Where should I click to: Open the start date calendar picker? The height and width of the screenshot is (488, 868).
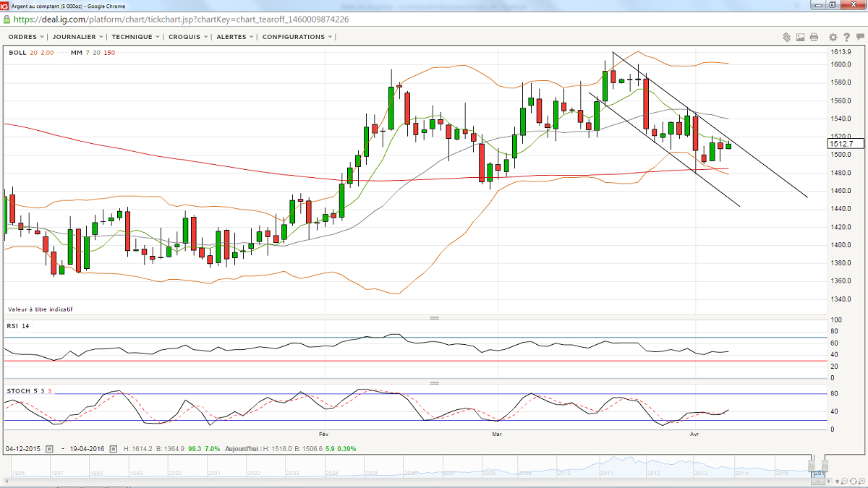click(x=49, y=449)
